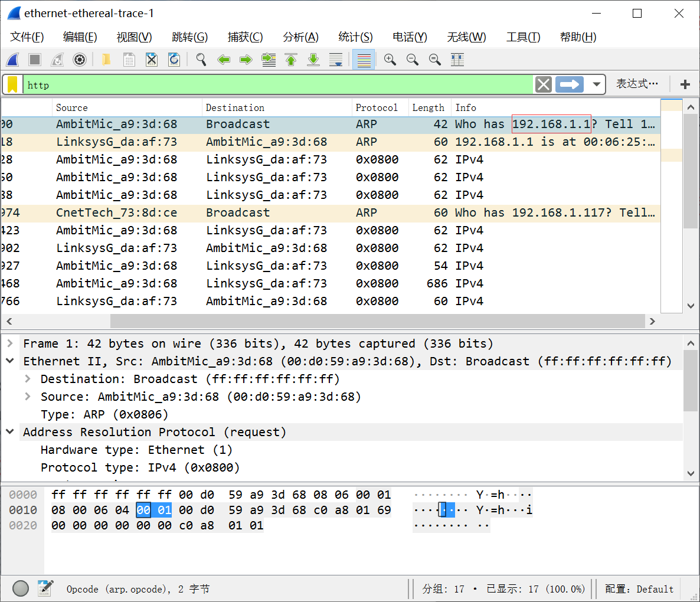Open recent filters dropdown arrow
This screenshot has height=602, width=700.
point(596,84)
